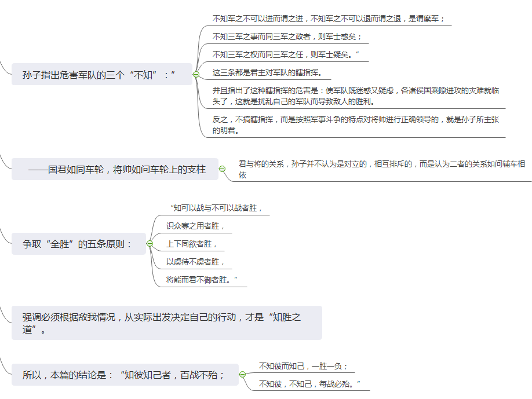Select the node ——国君如同车轮，将帅如同车轮上的支柱

115,169
